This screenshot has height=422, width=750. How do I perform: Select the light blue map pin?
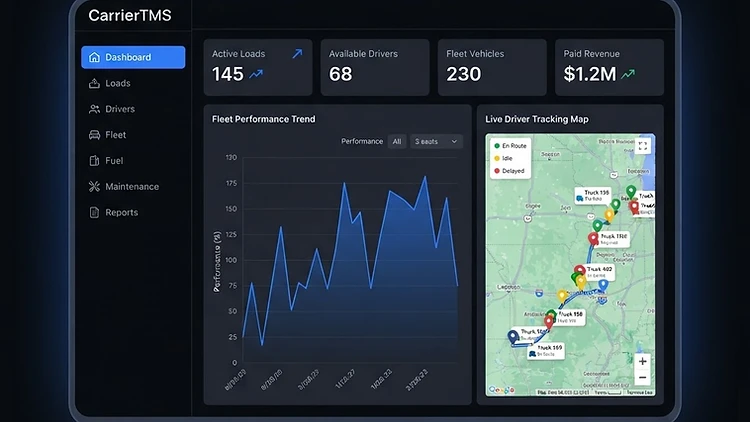[603, 285]
